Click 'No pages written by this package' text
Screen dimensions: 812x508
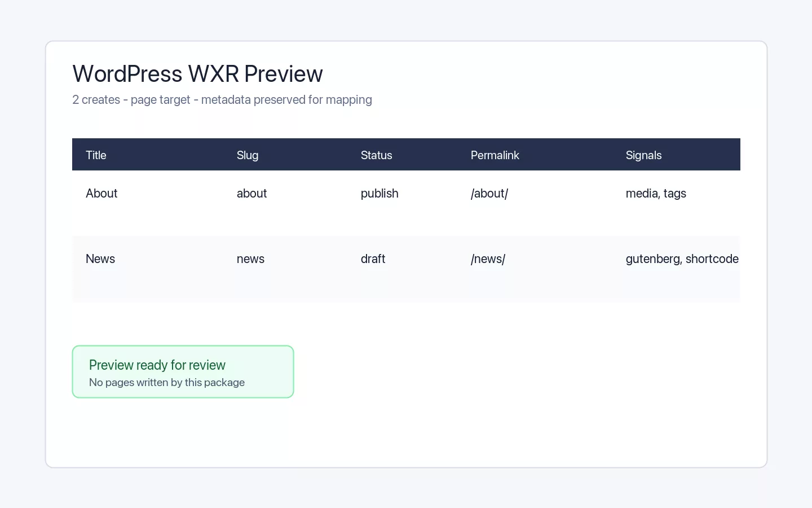[167, 383]
